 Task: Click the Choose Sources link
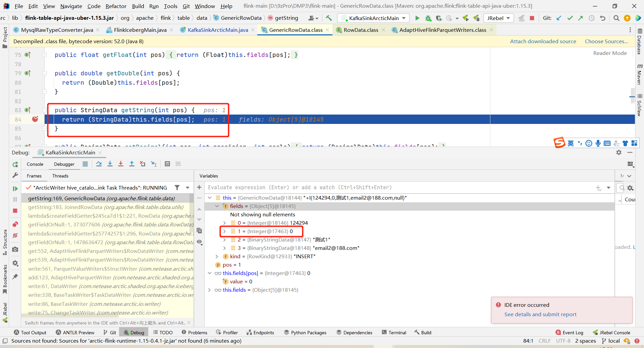click(606, 41)
